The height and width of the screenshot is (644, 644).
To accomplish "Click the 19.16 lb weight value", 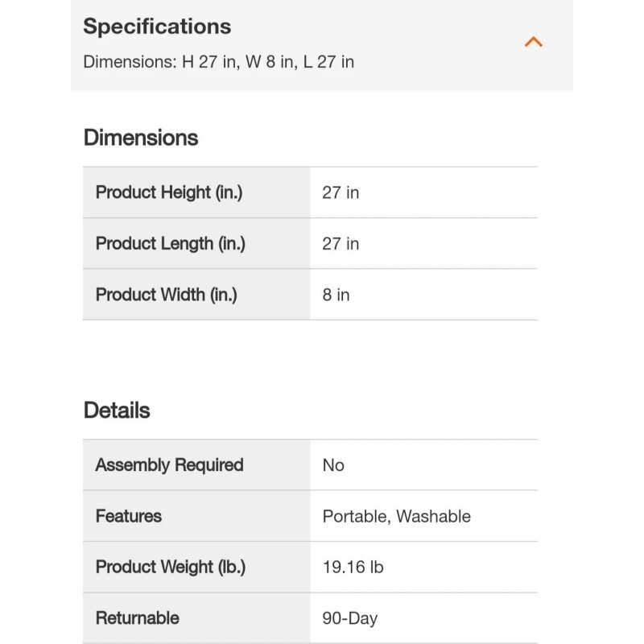I will [x=353, y=567].
